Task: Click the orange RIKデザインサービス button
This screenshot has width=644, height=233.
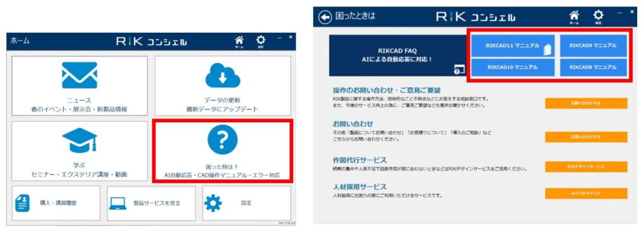Action: coord(586,167)
